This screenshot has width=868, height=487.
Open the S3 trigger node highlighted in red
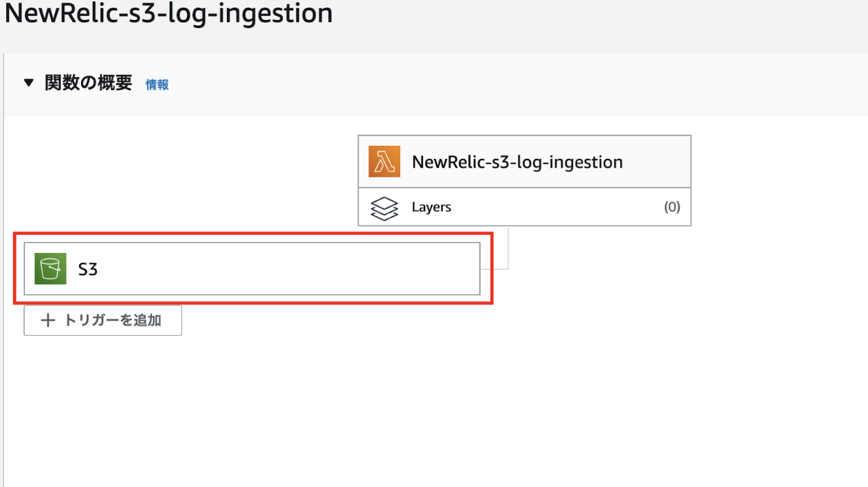(254, 268)
